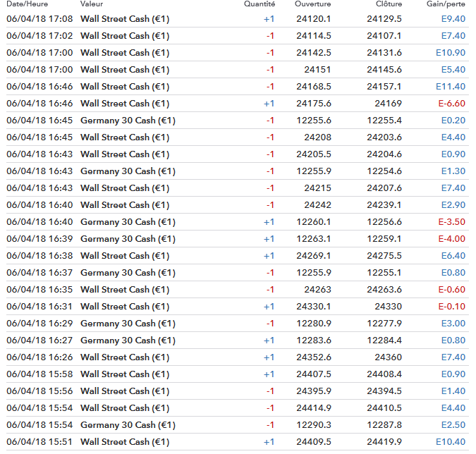Click the E5.40 gain value
The height and width of the screenshot is (454, 476).
(453, 70)
